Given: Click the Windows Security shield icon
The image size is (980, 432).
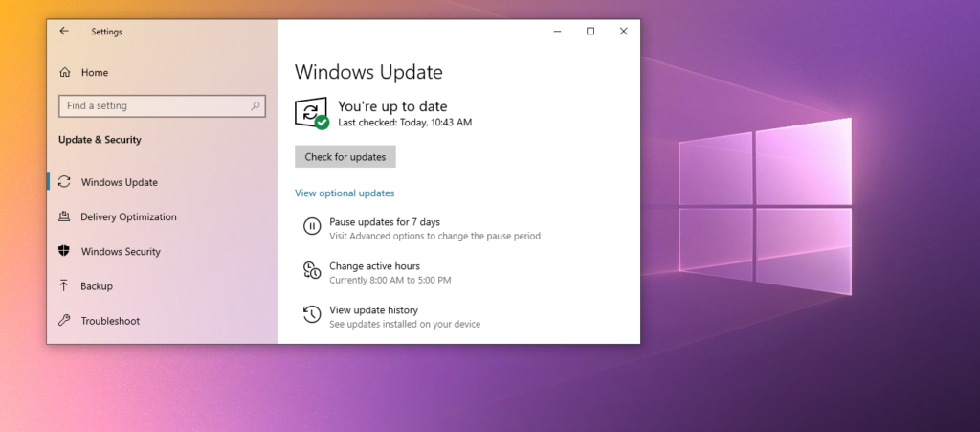Looking at the screenshot, I should (x=64, y=251).
